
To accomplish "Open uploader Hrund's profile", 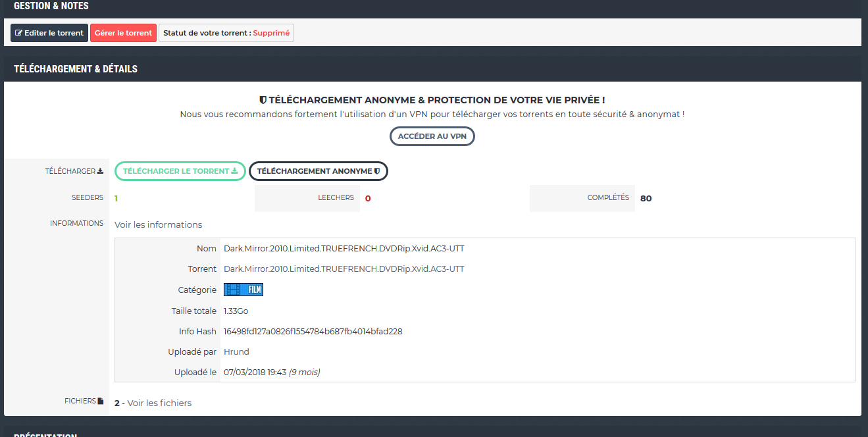I will 236,351.
